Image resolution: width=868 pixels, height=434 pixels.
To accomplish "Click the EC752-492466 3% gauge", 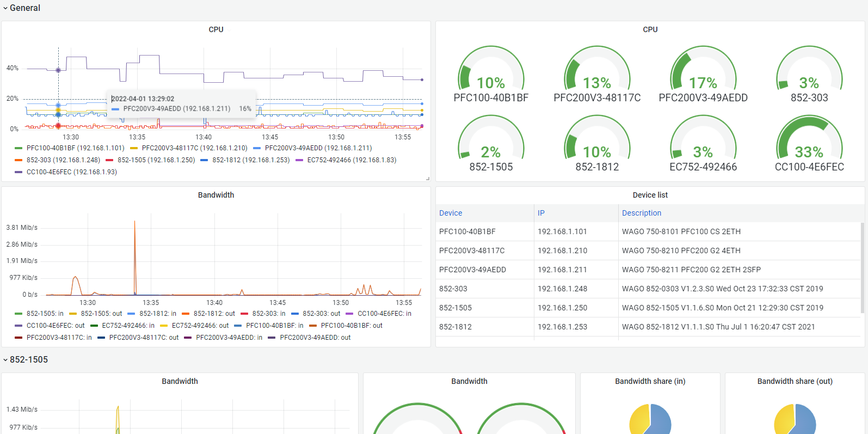I will 703,143.
